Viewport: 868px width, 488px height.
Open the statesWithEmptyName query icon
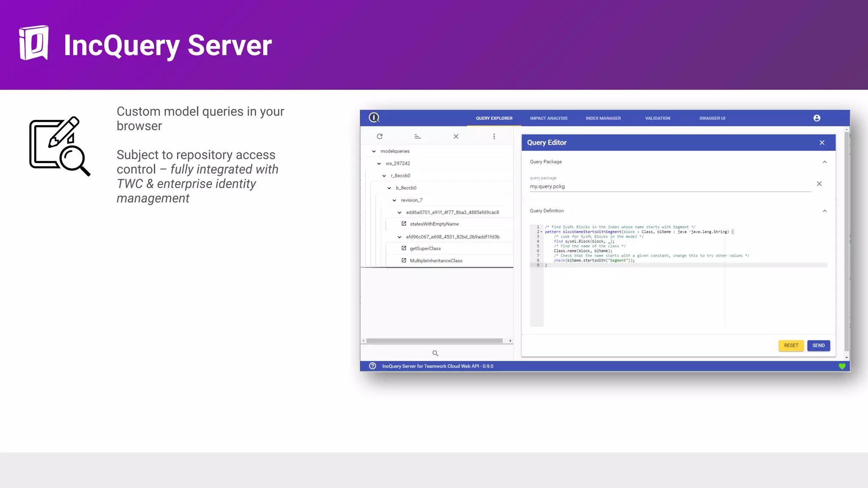(404, 224)
